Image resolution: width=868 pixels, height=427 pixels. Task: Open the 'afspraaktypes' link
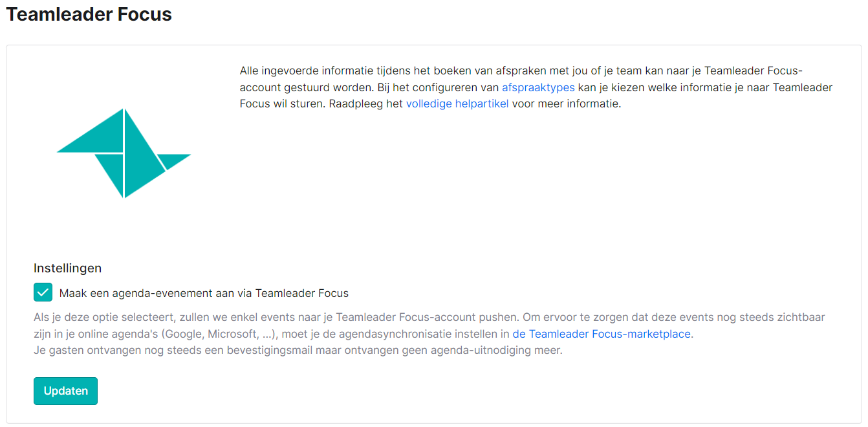pos(538,87)
